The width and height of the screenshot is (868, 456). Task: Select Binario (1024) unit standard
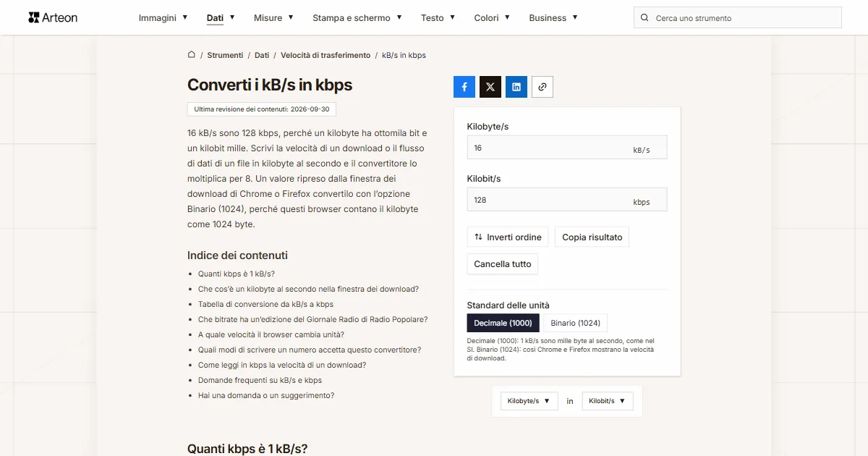tap(576, 323)
